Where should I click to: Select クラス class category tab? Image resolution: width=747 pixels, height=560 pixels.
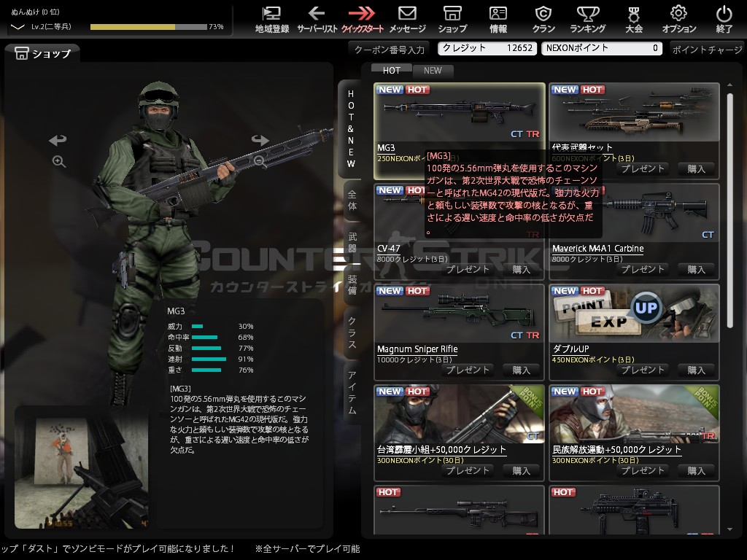click(352, 332)
